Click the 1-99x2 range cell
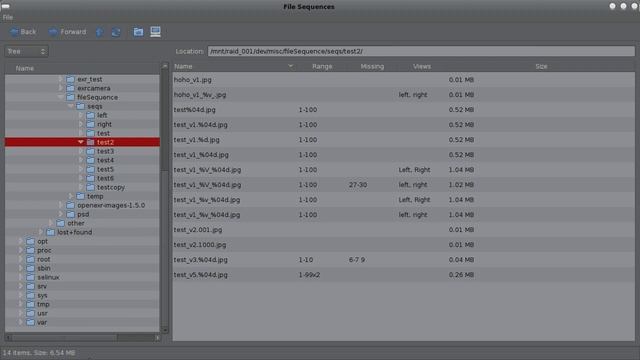Image resolution: width=640 pixels, height=360 pixels. [309, 275]
